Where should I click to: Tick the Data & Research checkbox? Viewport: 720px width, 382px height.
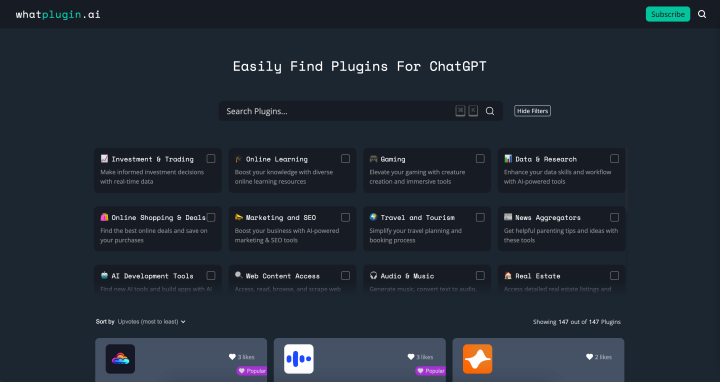[x=614, y=158]
